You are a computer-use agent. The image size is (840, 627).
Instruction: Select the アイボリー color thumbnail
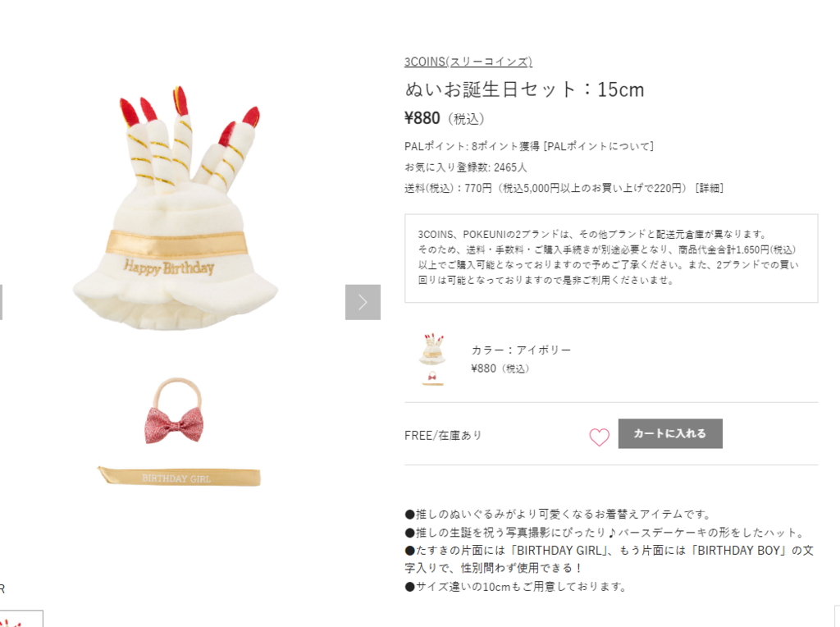tap(432, 359)
